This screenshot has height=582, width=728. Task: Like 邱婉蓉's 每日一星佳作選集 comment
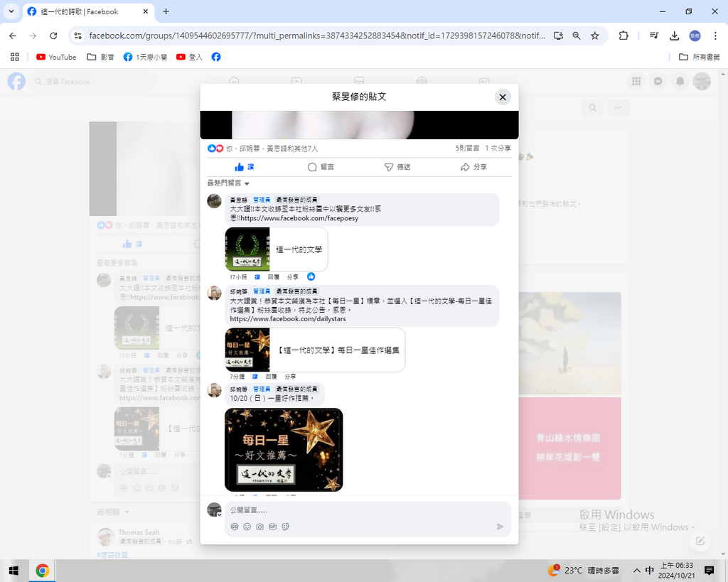pyautogui.click(x=257, y=377)
